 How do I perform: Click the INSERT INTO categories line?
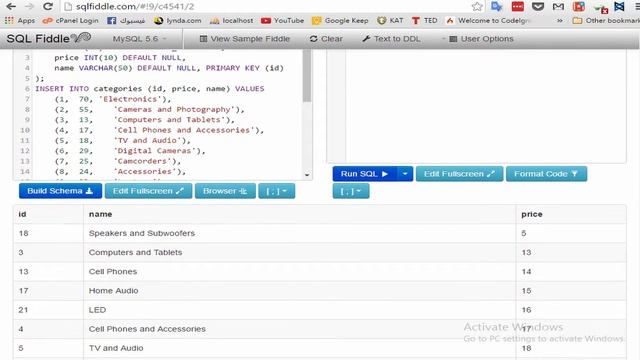[150, 89]
